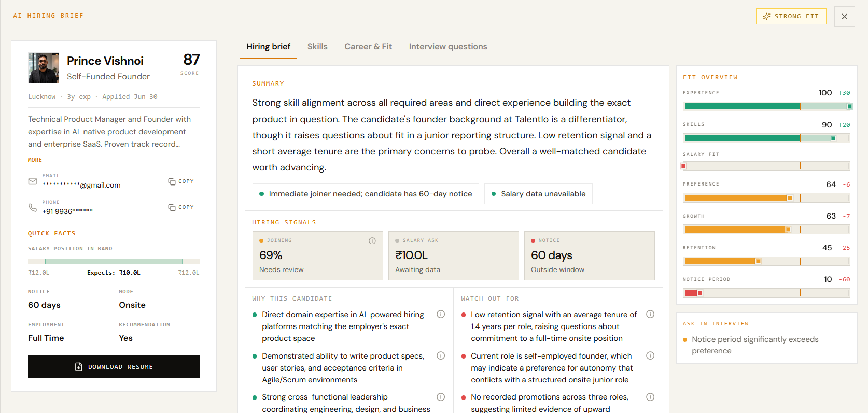Click the phone handset icon
The width and height of the screenshot is (868, 413).
point(33,207)
